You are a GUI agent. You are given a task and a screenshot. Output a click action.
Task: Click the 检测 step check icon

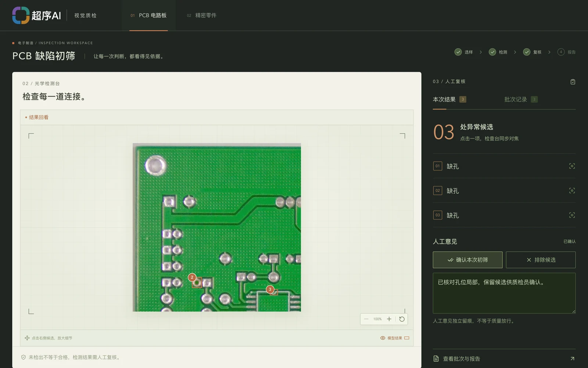point(492,52)
